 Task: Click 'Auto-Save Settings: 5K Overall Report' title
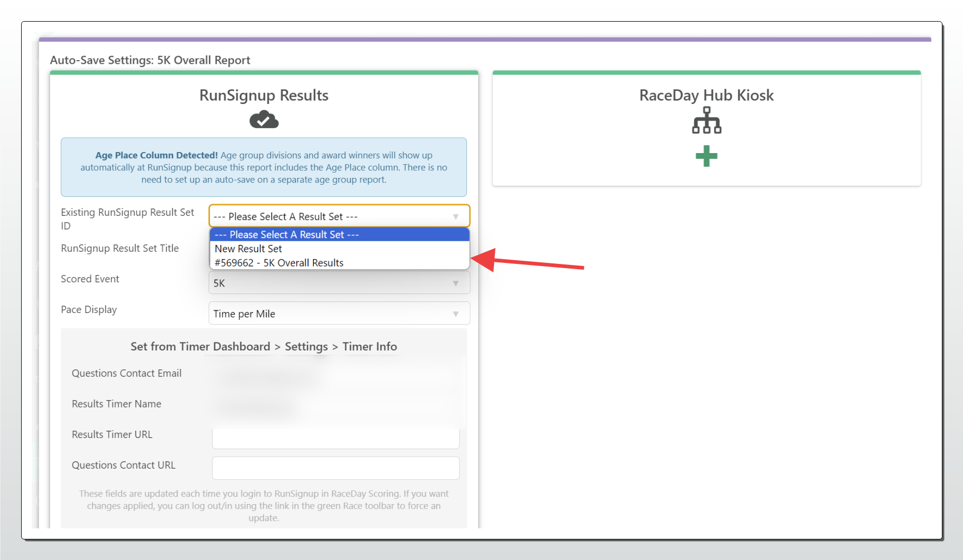[x=150, y=60]
